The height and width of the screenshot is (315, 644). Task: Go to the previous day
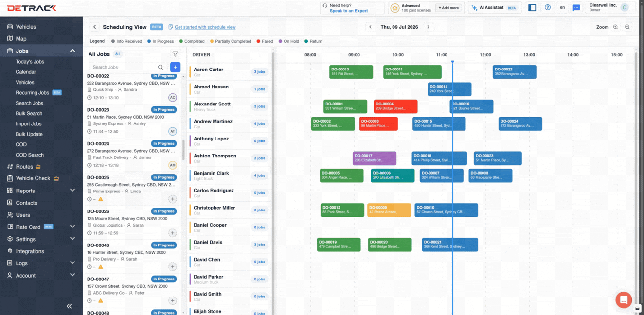[370, 27]
